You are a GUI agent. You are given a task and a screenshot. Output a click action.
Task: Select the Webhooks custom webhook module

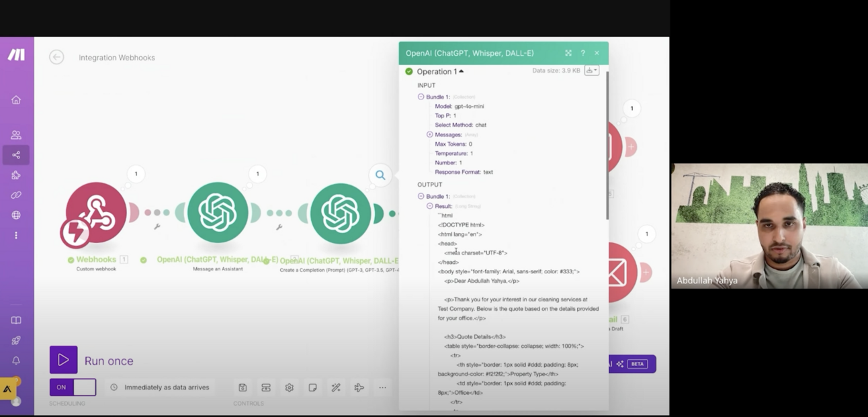point(95,212)
